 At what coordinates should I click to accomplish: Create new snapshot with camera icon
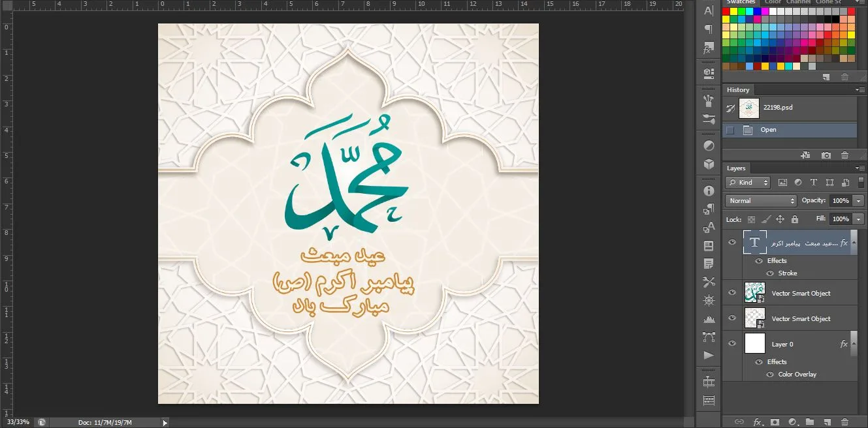coord(826,155)
